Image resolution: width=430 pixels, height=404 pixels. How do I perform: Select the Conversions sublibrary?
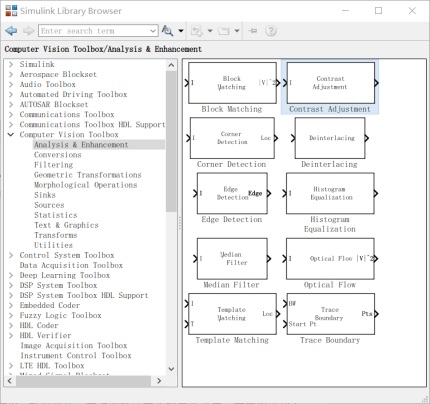click(58, 155)
